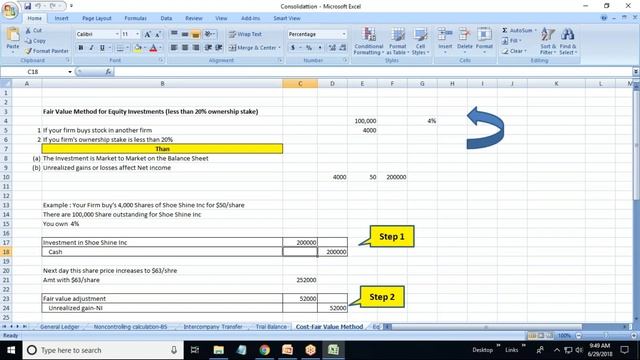640x360 pixels.
Task: Toggle italic formatting
Action: 91,48
